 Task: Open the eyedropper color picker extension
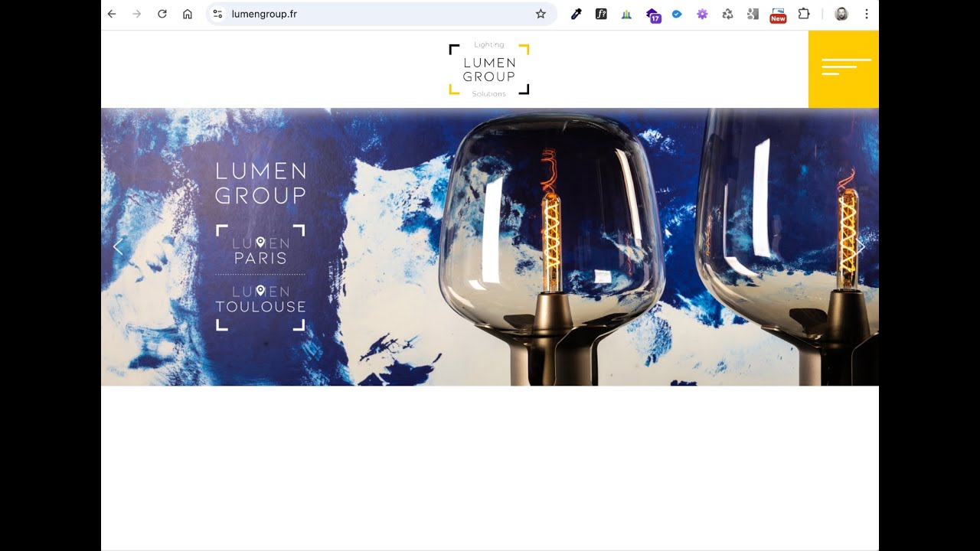pyautogui.click(x=576, y=14)
